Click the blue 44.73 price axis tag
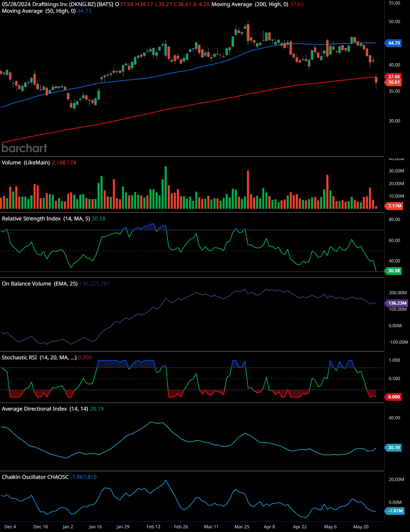This screenshot has height=532, width=410. pyautogui.click(x=394, y=43)
